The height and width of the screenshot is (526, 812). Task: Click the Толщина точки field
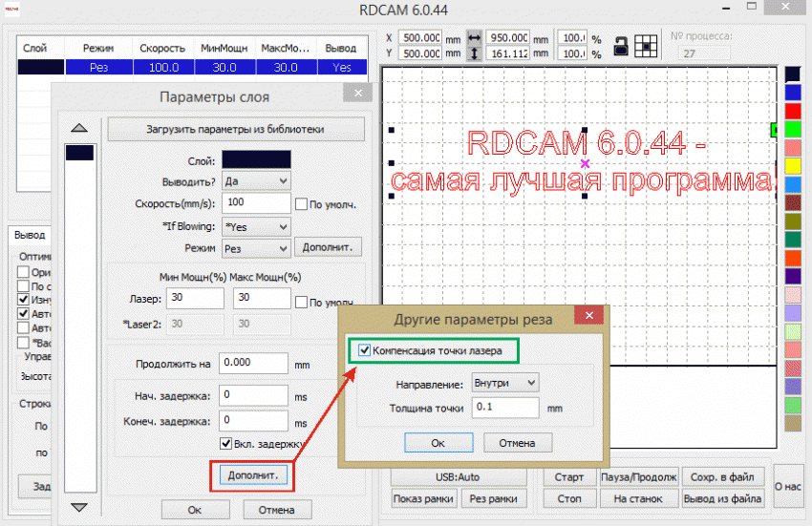505,408
